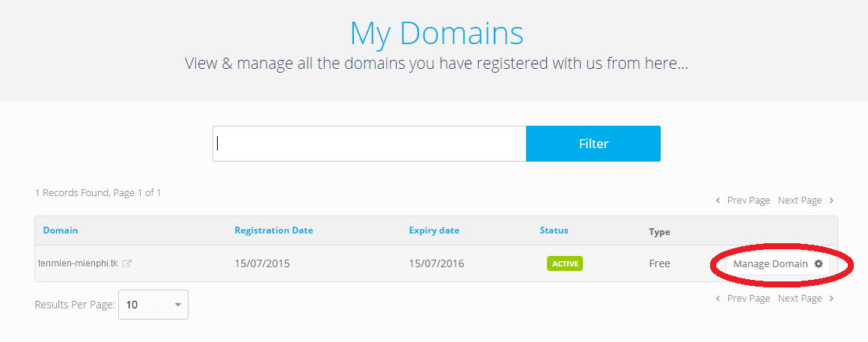Go to top Prev Page link
The width and height of the screenshot is (868, 342).
748,201
